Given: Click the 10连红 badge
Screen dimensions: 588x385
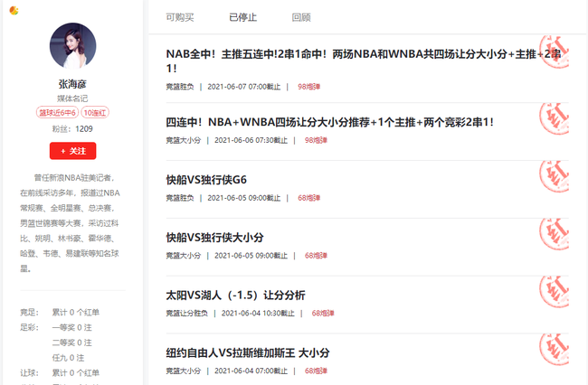Looking at the screenshot, I should 95,113.
